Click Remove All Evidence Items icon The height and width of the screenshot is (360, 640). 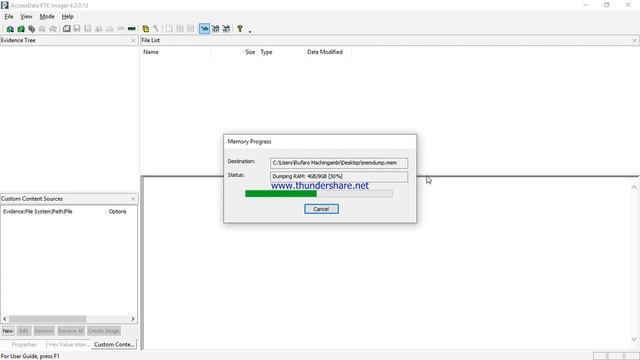click(53, 29)
